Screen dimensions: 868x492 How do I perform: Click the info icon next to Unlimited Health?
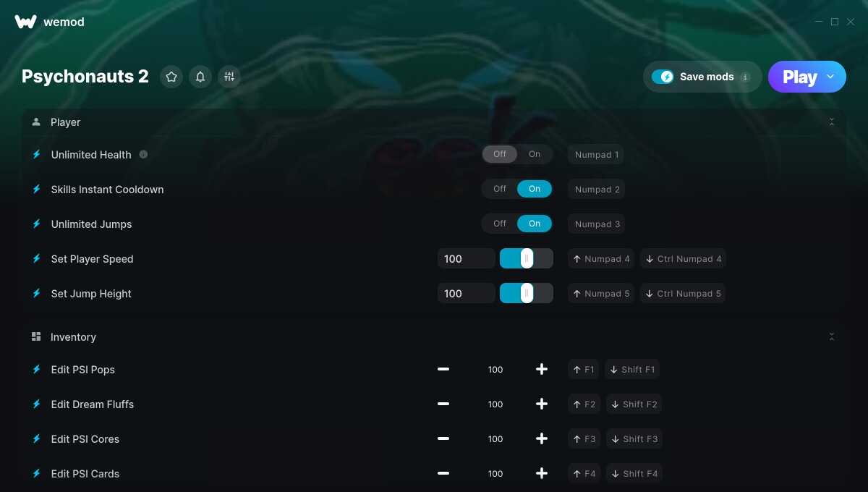click(143, 154)
